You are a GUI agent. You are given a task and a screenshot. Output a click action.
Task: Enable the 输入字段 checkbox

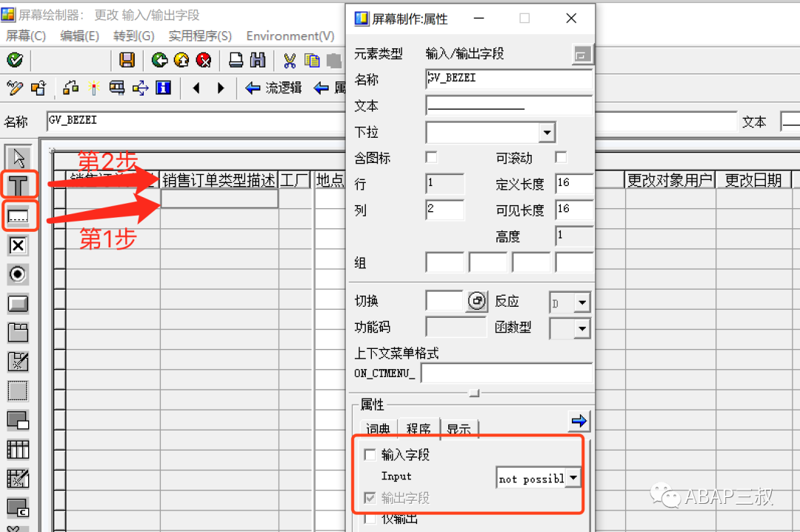point(370,454)
